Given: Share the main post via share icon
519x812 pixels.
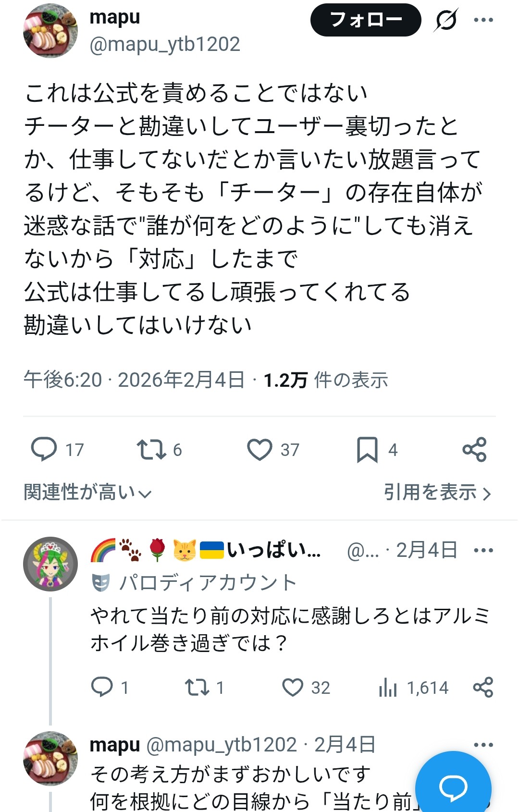Looking at the screenshot, I should (x=474, y=450).
